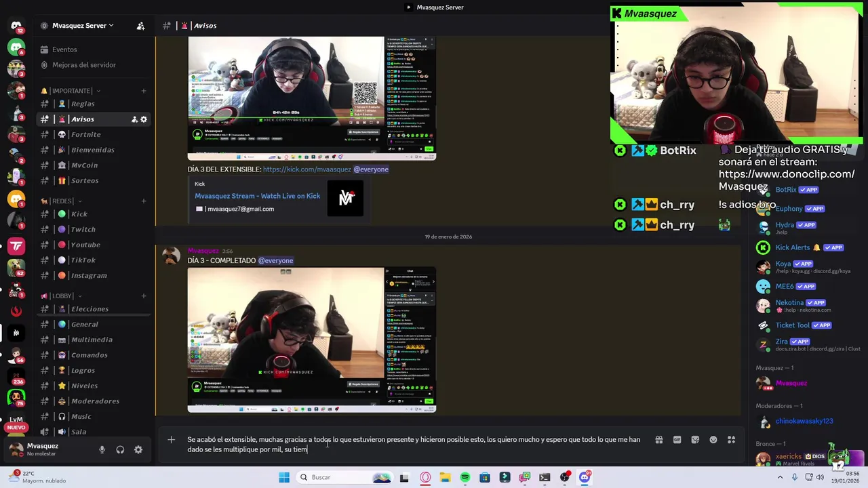Focus the message text input field
Image resolution: width=868 pixels, height=488 pixels.
tap(414, 445)
